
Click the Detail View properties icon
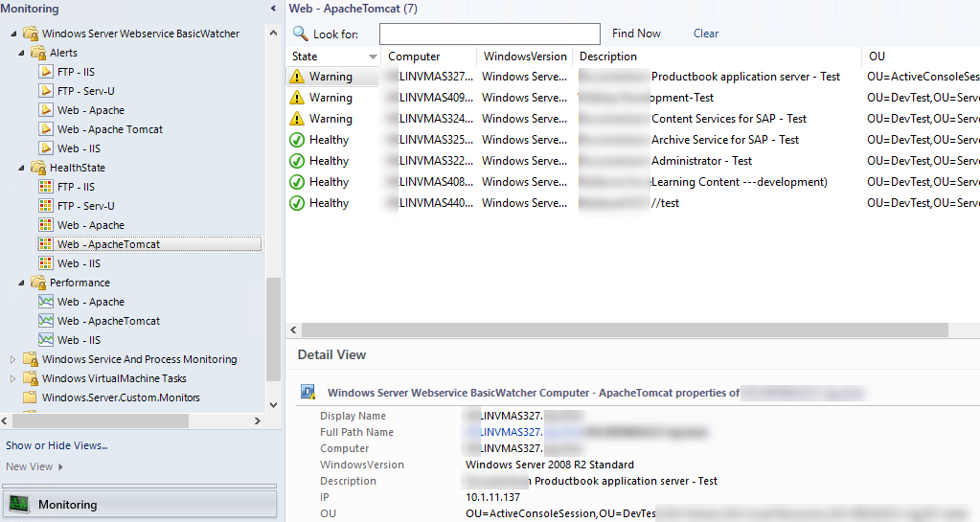point(308,392)
